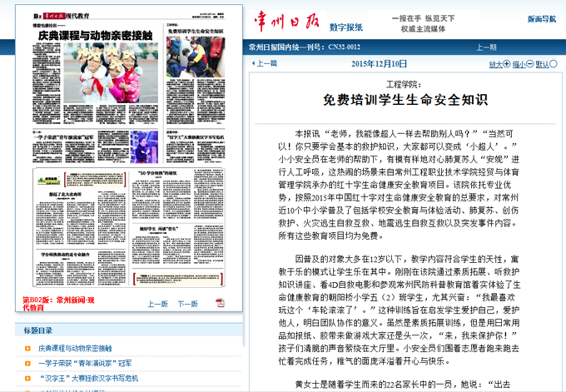566x392 pixels.
Task: Click the 缩小 zoom-out minus icon
Action: point(529,64)
